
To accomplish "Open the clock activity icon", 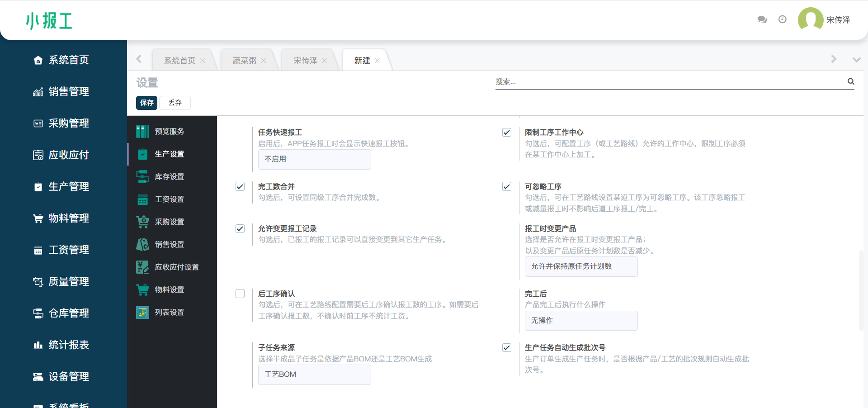I will (783, 19).
